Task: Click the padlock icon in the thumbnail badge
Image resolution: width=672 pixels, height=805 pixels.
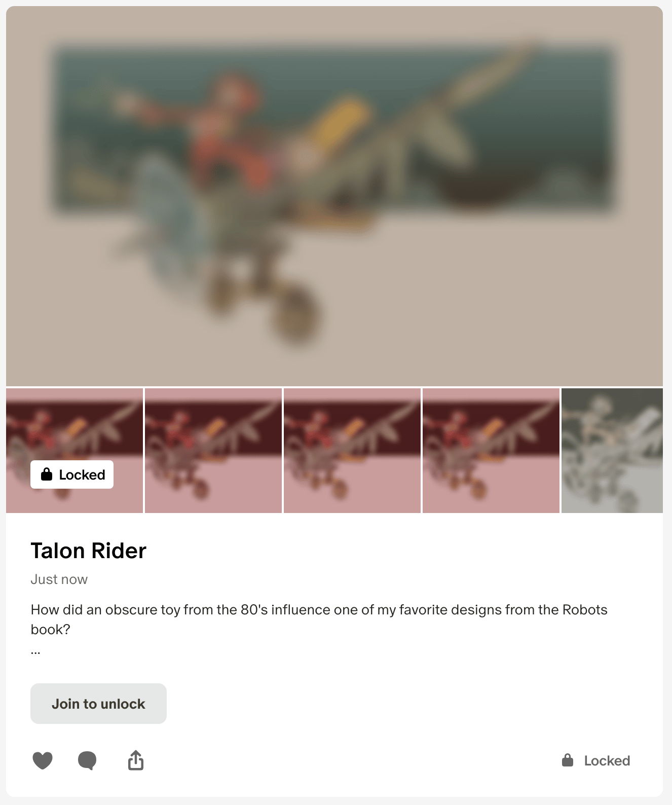Action: [x=47, y=474]
